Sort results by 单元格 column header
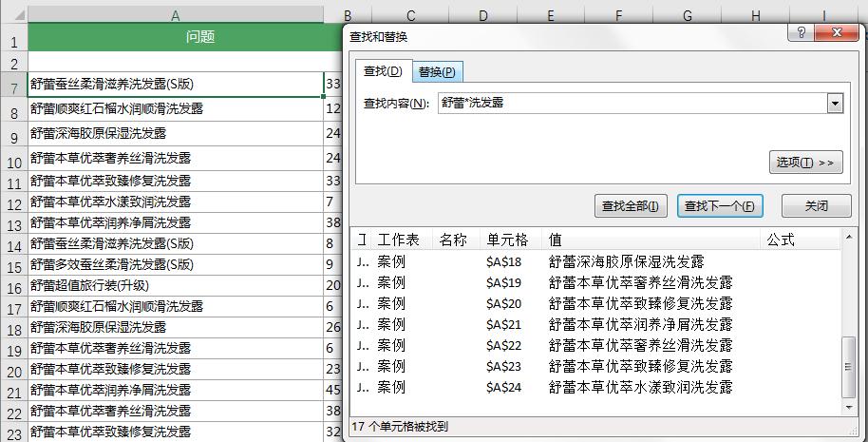The height and width of the screenshot is (442, 868). pos(508,240)
